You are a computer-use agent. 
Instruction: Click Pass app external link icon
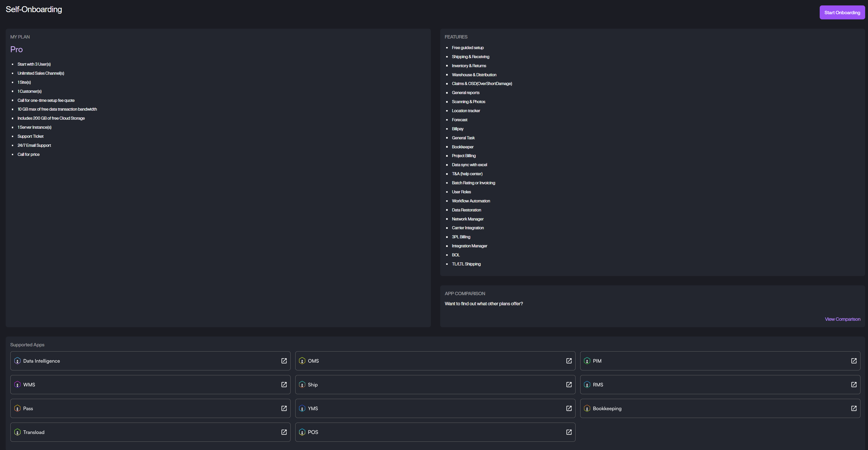point(284,408)
